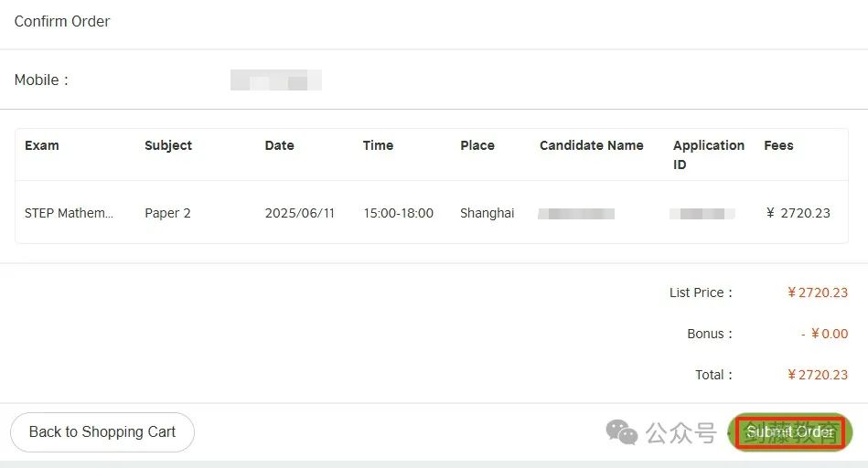
Task: Select the blurred Mobile number field
Action: pos(275,80)
